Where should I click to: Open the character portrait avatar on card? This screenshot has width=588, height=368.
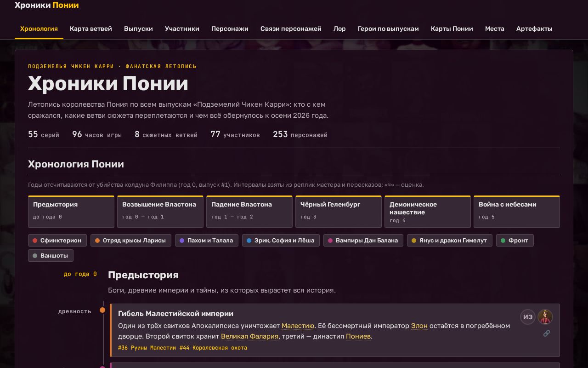coord(545,317)
